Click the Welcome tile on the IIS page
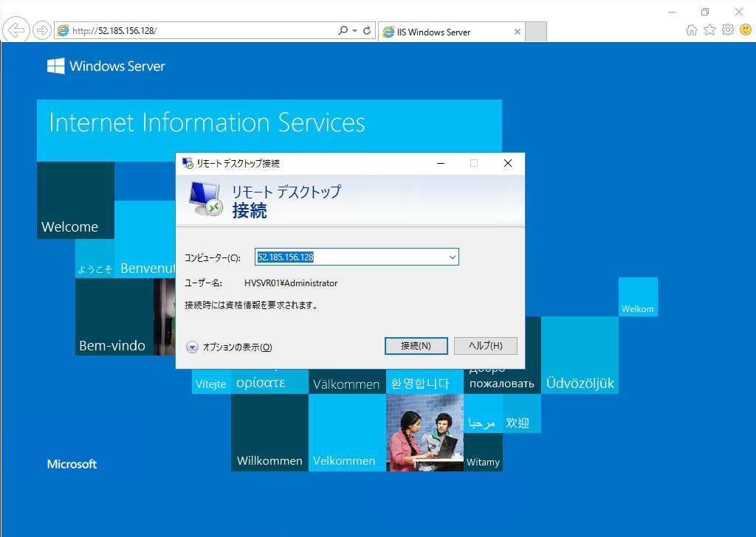Screen dimensions: 756x537 click(x=76, y=201)
